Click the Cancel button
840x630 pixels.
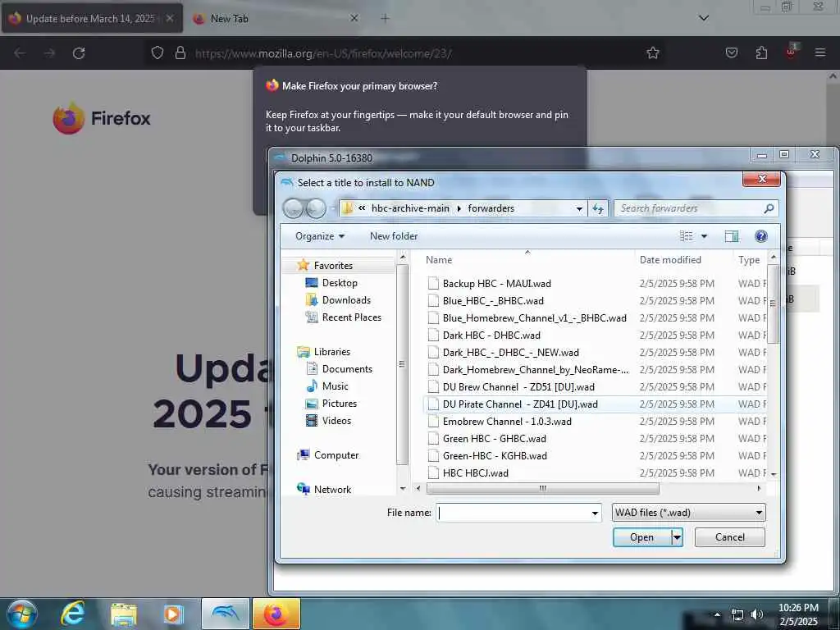tap(729, 537)
